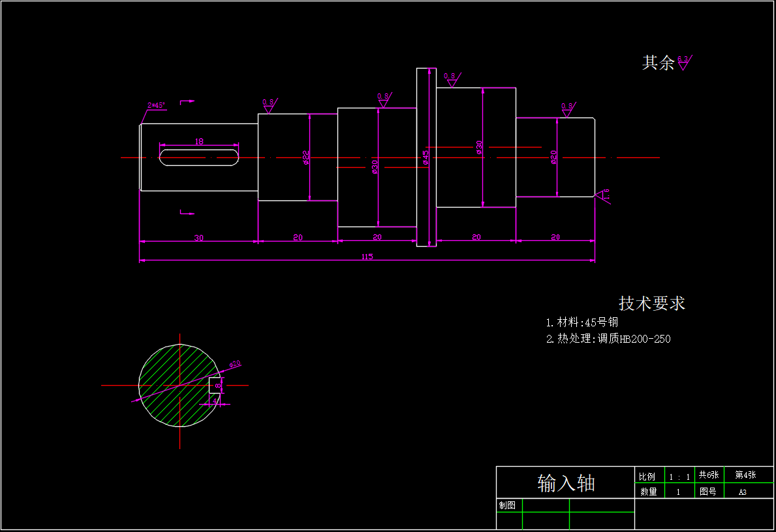Click the 115 overall length dimension
Viewport: 776px width, 532px height.
point(367,257)
